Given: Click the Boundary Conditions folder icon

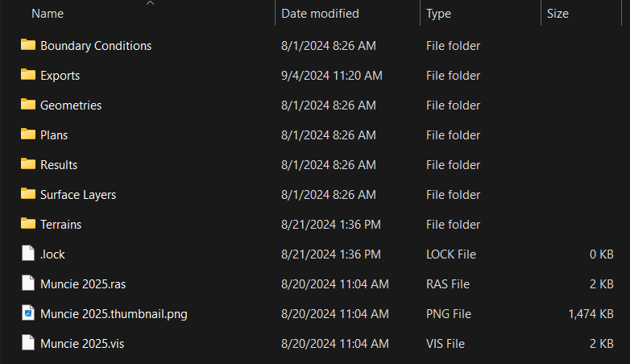Looking at the screenshot, I should click(x=28, y=45).
